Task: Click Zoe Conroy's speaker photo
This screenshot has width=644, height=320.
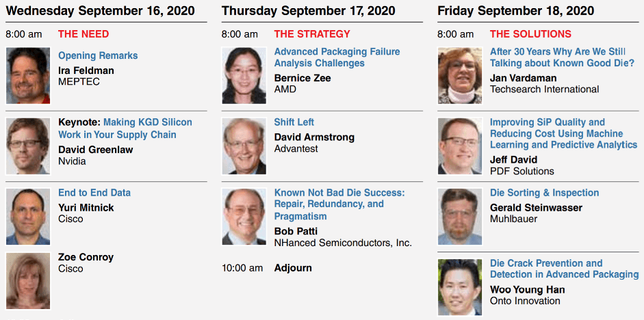Action: point(28,280)
